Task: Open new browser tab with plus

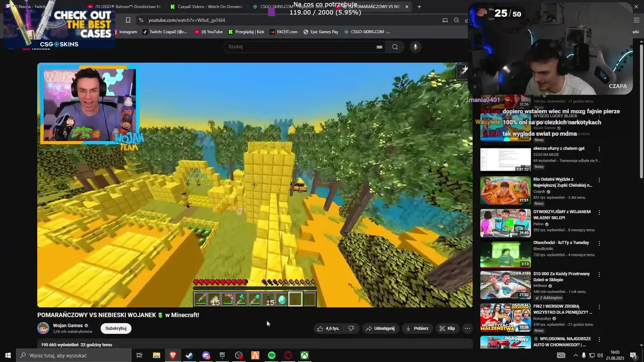Action: coord(419,7)
